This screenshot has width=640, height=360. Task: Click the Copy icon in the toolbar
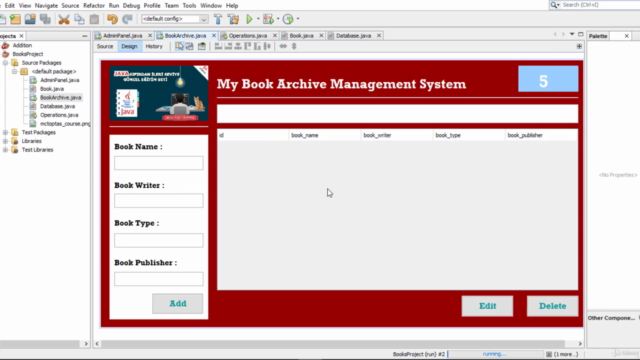coord(79,19)
